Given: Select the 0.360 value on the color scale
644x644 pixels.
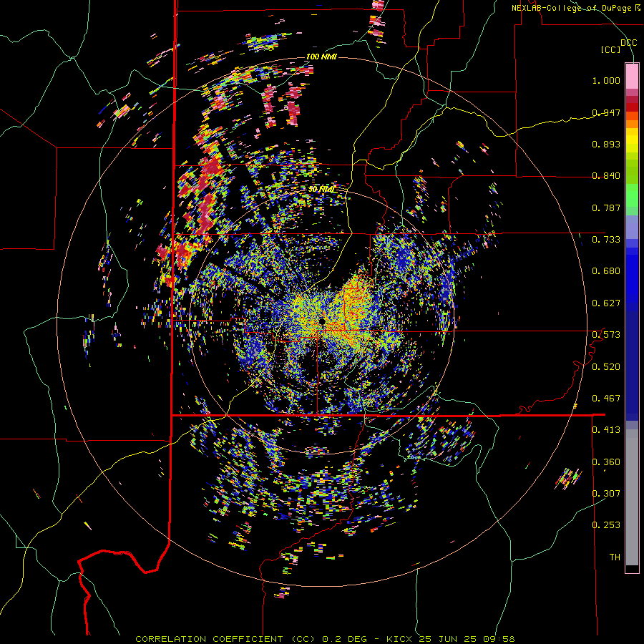Looking at the screenshot, I should (x=606, y=462).
